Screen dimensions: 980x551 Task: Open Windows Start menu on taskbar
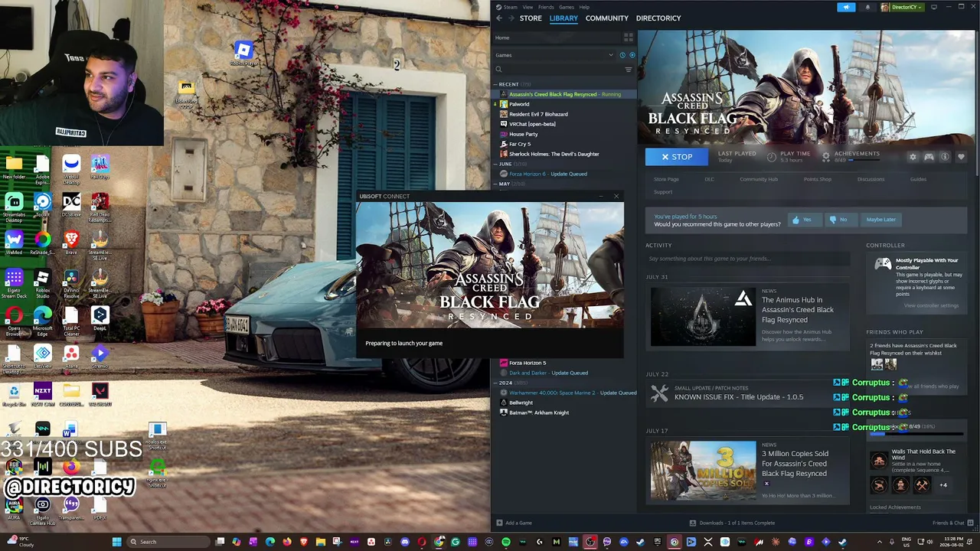point(116,542)
